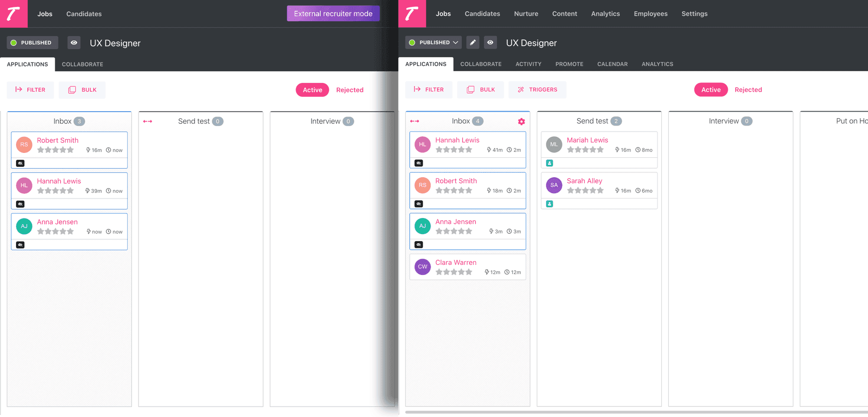Open the Inbox column gear settings
The image size is (868, 417).
click(521, 122)
